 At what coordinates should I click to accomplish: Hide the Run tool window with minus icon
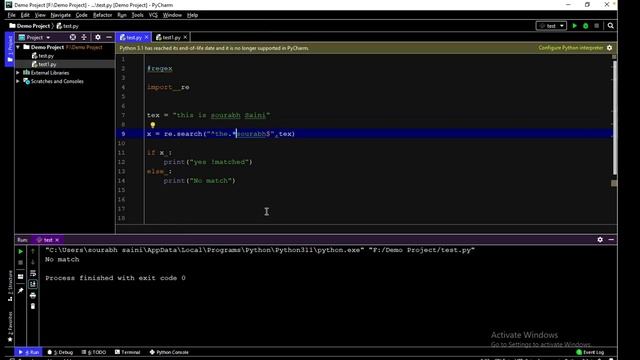tap(611, 240)
